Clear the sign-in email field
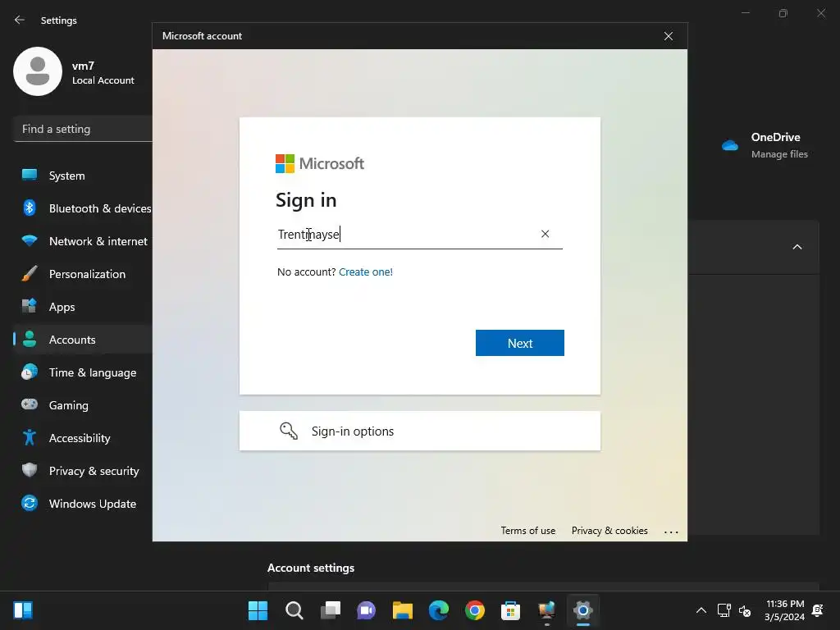Image resolution: width=840 pixels, height=630 pixels. (x=545, y=234)
